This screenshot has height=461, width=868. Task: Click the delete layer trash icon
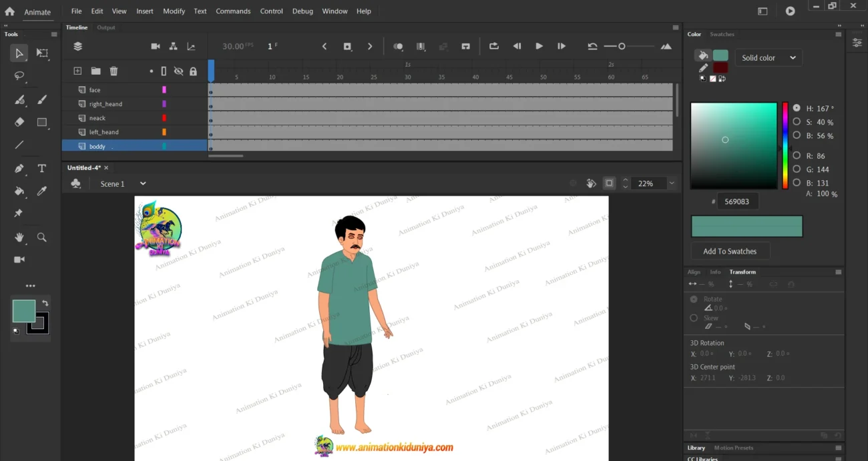[114, 71]
